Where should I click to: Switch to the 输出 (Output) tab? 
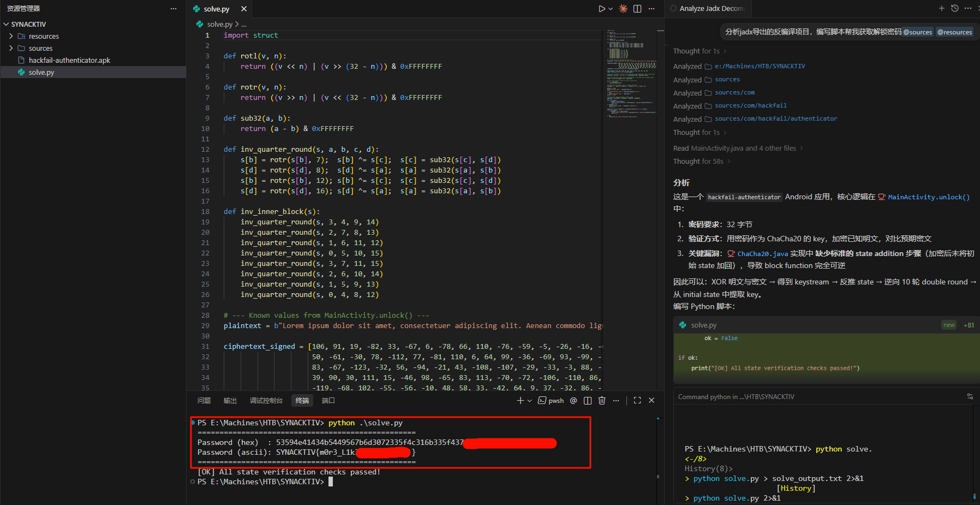click(230, 401)
